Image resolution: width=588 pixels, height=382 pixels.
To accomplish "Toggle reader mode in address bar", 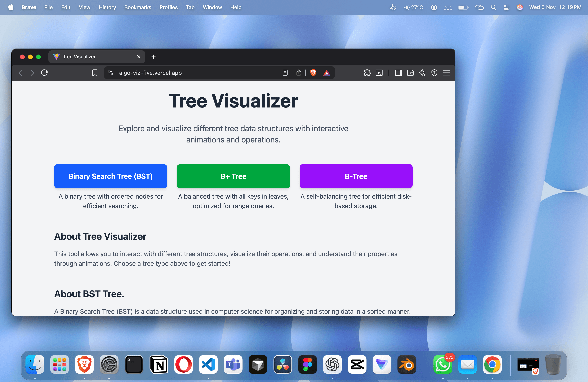I will tap(285, 73).
